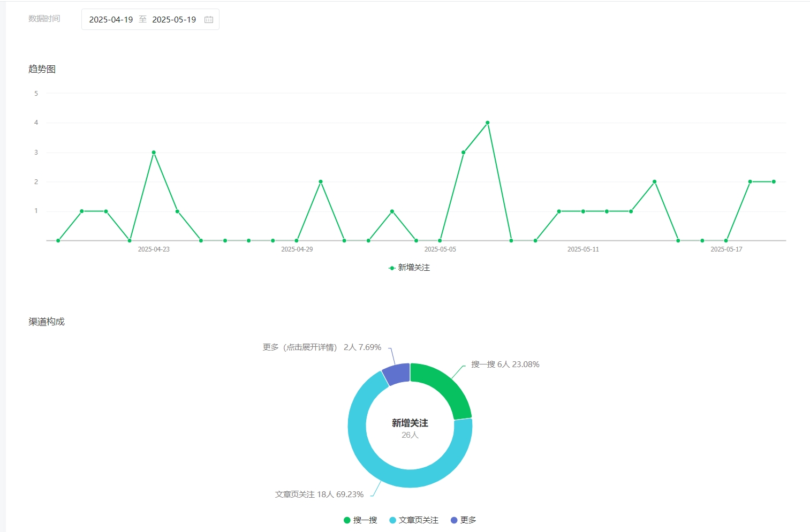Click the 数据时间 label

tap(44, 19)
